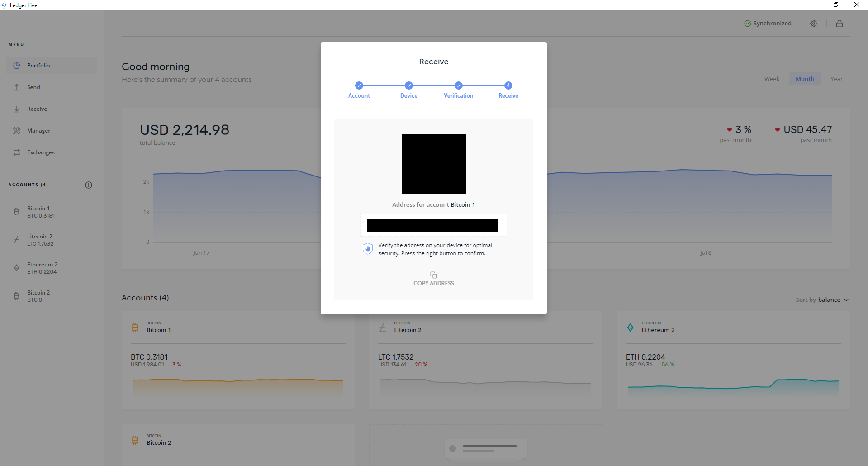868x466 pixels.
Task: Open the Litecoin 2 account card
Action: (x=485, y=360)
